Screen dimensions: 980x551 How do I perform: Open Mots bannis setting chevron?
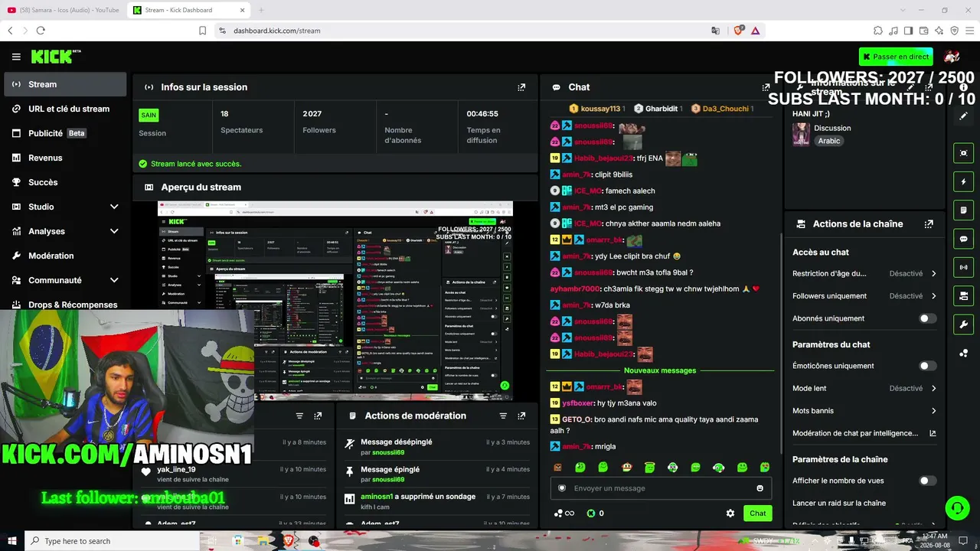coord(933,411)
